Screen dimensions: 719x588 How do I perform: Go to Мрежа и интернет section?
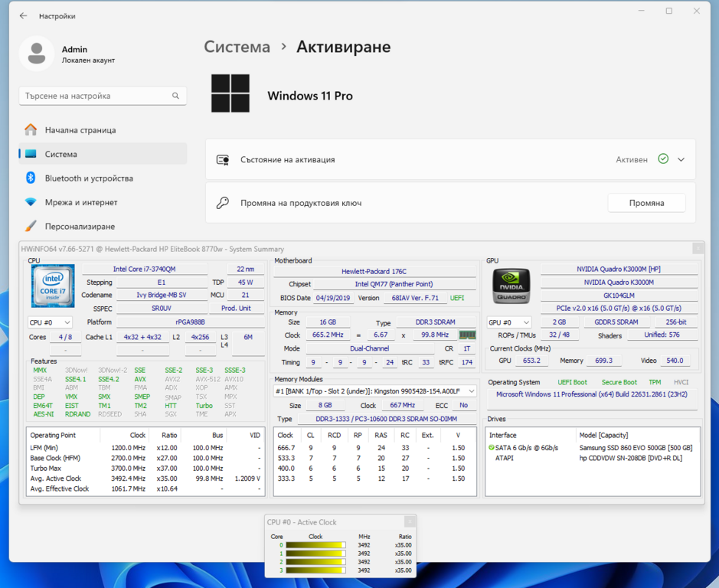[x=81, y=202]
